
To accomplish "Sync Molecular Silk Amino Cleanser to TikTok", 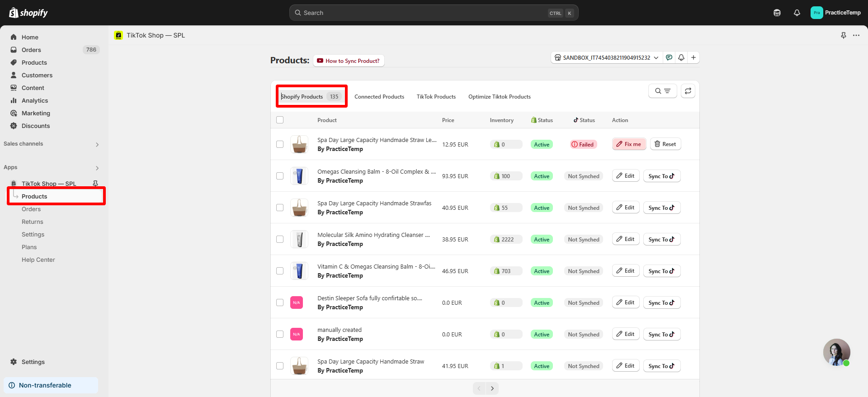I will coord(662,239).
